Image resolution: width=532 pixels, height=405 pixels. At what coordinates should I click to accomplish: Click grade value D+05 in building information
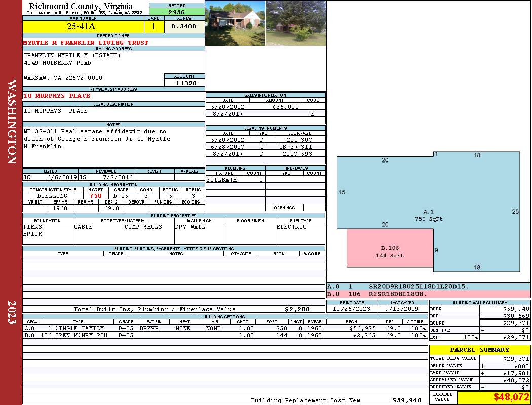click(121, 196)
